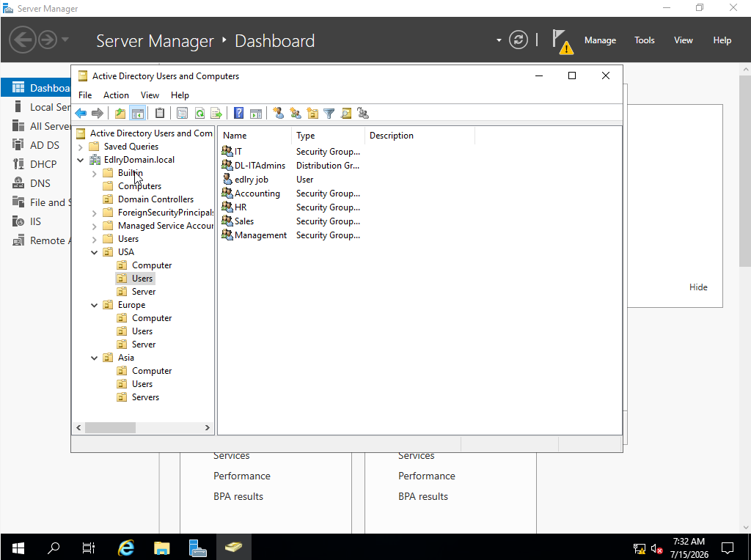Open the Help menu in ADUC

point(180,95)
